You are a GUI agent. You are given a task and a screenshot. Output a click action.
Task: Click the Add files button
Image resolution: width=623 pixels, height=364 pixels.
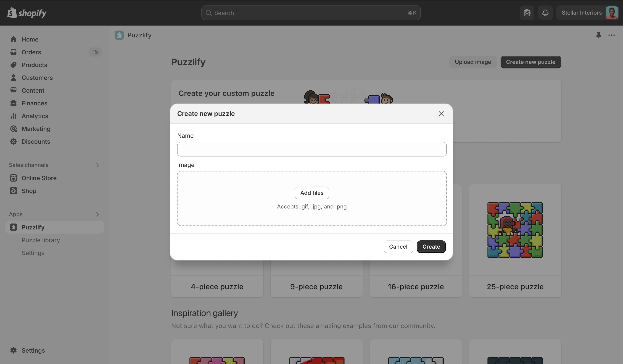[x=312, y=193]
